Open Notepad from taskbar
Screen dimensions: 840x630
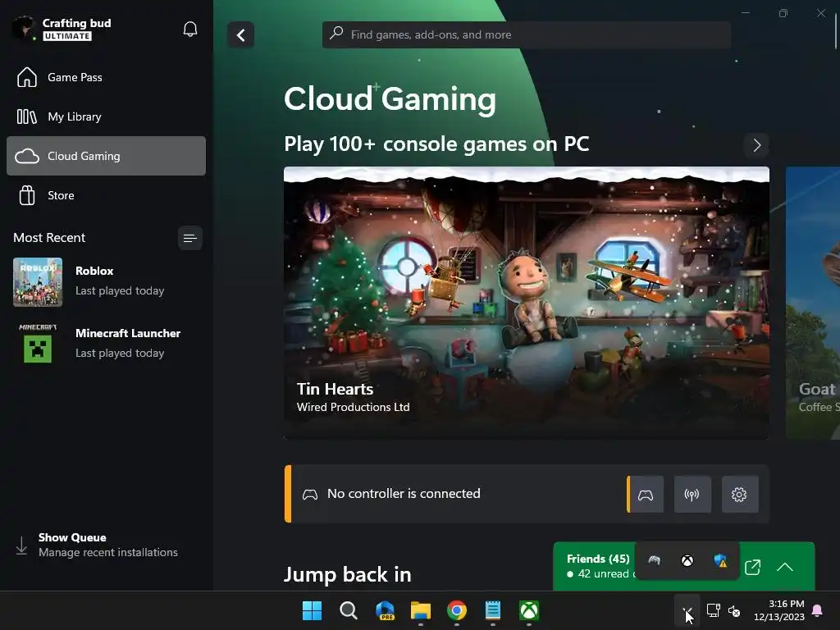pyautogui.click(x=493, y=610)
